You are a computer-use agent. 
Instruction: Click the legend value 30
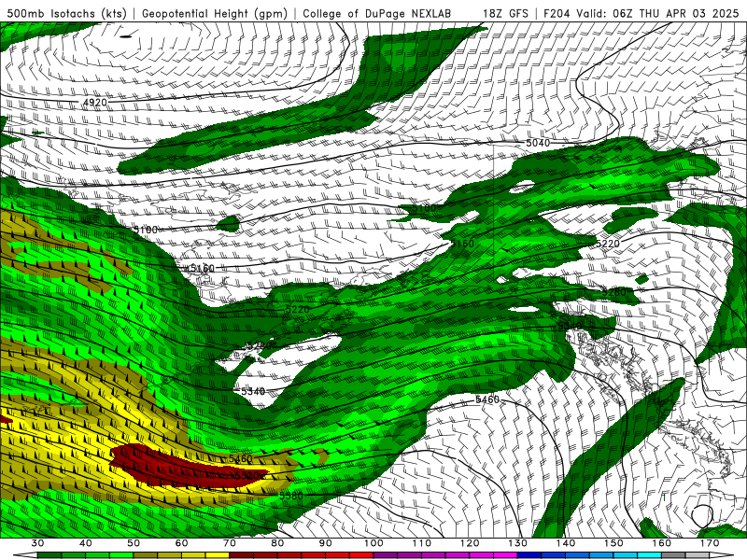(37, 543)
